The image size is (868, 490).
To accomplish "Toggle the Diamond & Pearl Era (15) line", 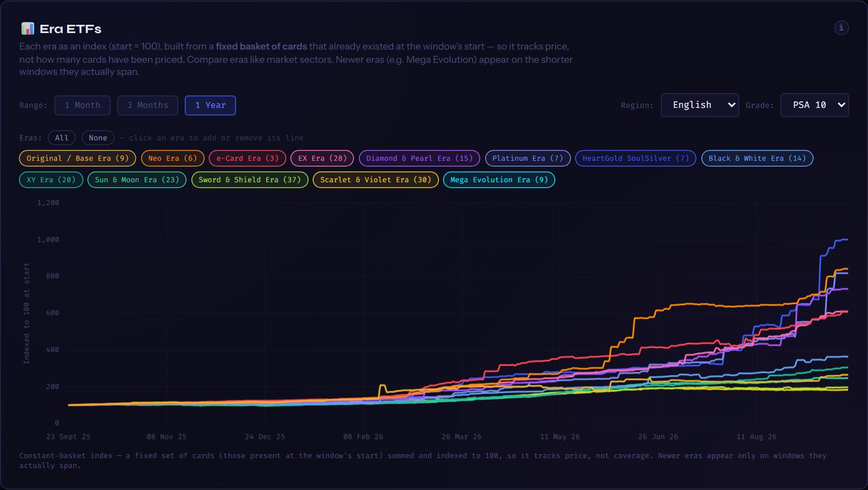I will [x=419, y=158].
